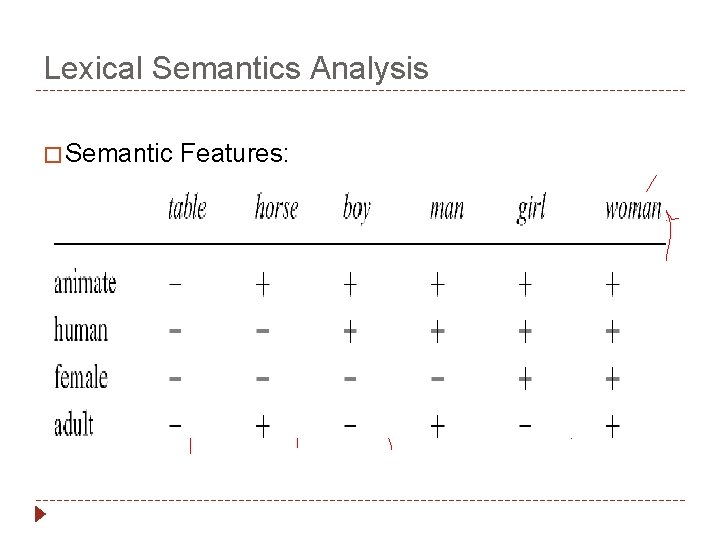The image size is (720, 540).
Task: Click the Semantic Features heading text
Action: point(179,154)
